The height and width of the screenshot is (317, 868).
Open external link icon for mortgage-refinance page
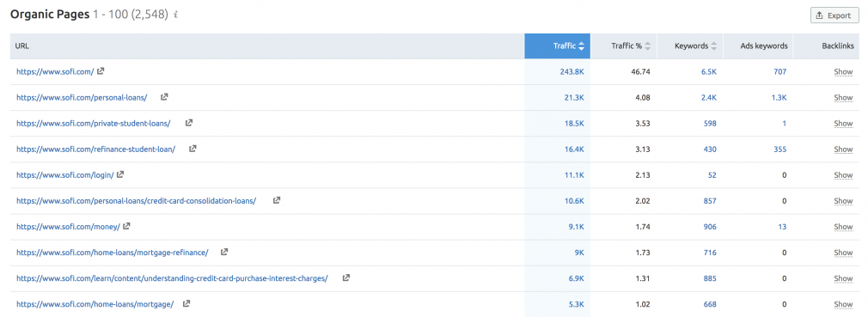224,252
